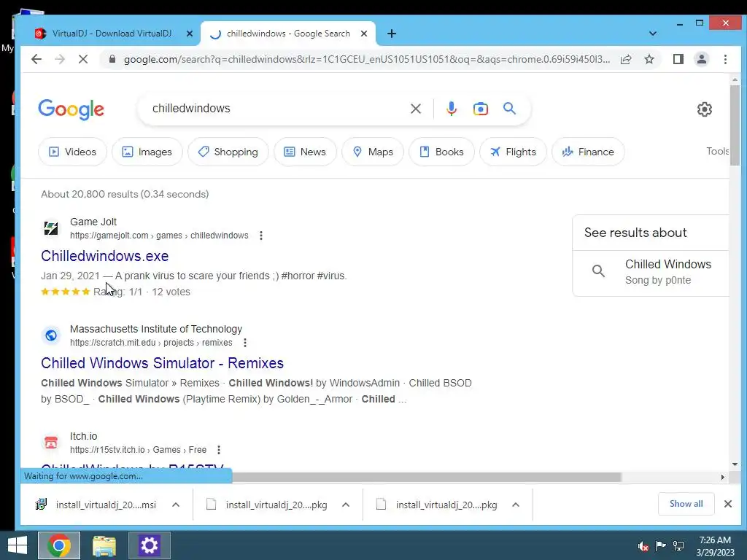Open more options for Itch.io result
The image size is (747, 560).
tap(219, 449)
